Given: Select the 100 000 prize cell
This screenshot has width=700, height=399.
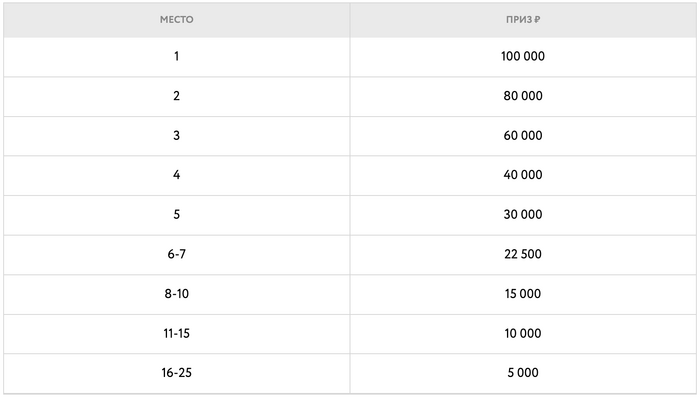Looking at the screenshot, I should coord(523,57).
